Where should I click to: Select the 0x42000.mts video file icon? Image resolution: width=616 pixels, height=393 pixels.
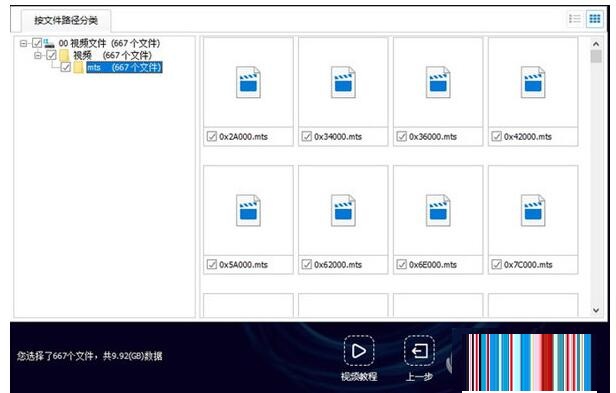pos(533,82)
